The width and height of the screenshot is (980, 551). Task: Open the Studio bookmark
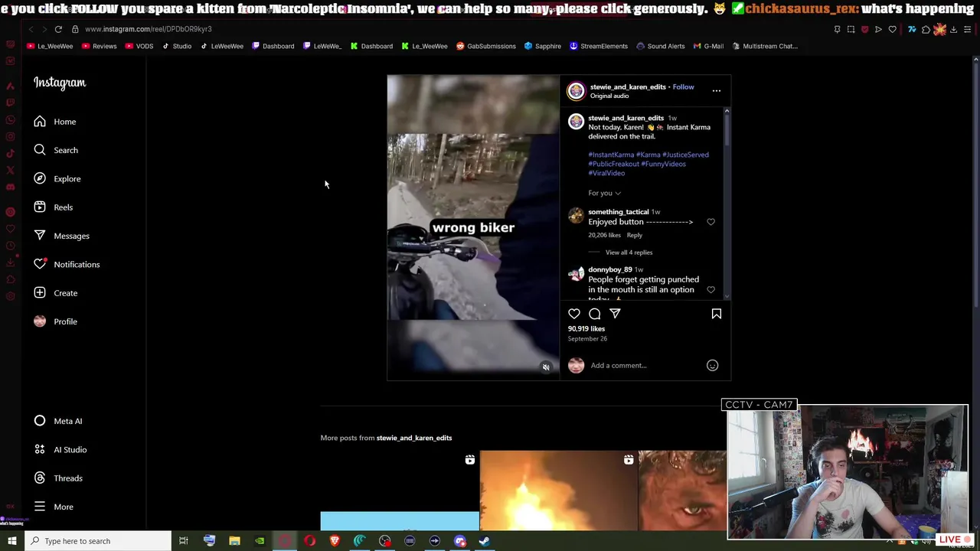click(x=177, y=46)
